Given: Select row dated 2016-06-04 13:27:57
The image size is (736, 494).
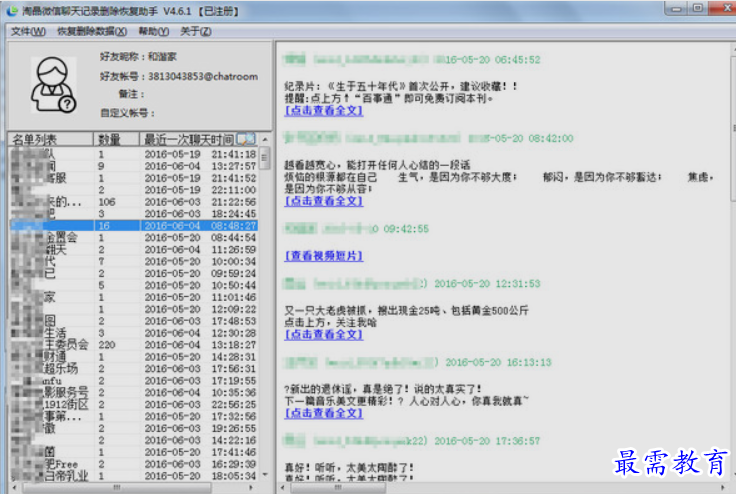Looking at the screenshot, I should 134,166.
